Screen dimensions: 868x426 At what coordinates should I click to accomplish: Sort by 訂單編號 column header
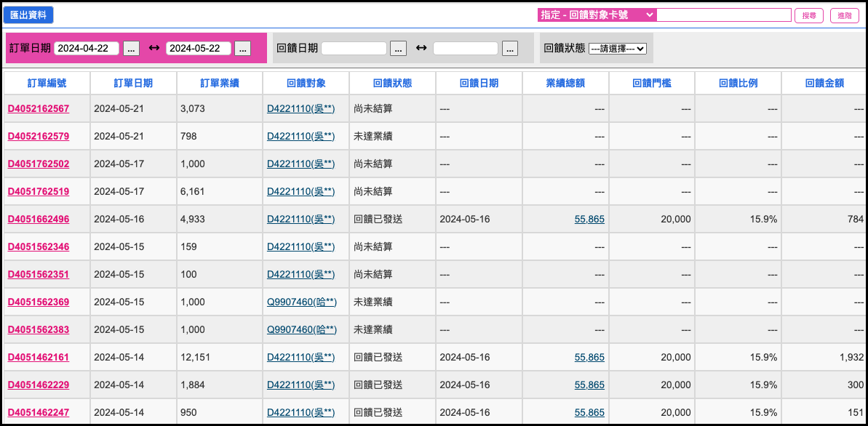click(x=47, y=83)
